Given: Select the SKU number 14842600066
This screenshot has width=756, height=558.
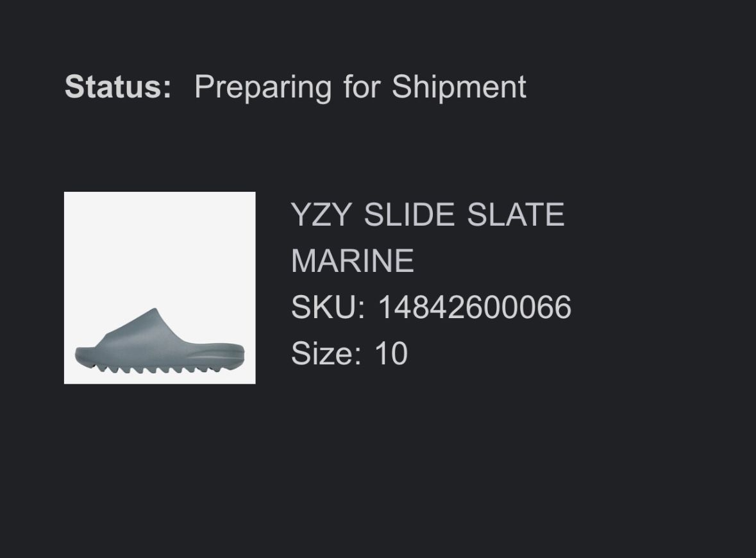Looking at the screenshot, I should pyautogui.click(x=475, y=307).
